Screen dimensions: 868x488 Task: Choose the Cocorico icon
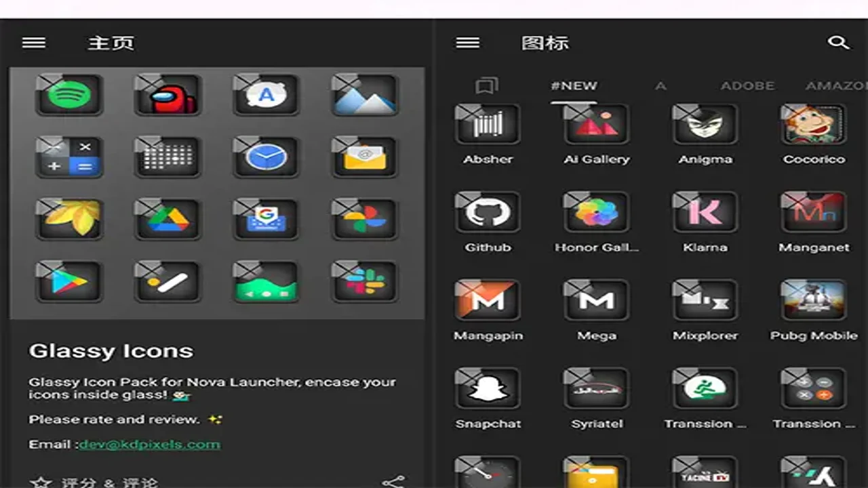(x=814, y=124)
